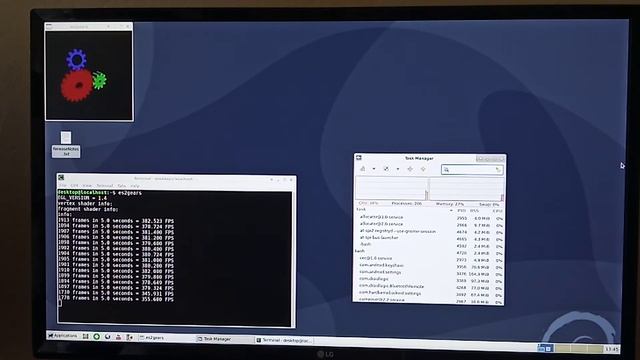Click fourth toolbar icon in Task Manager
640x360 pixels.
pos(423,169)
